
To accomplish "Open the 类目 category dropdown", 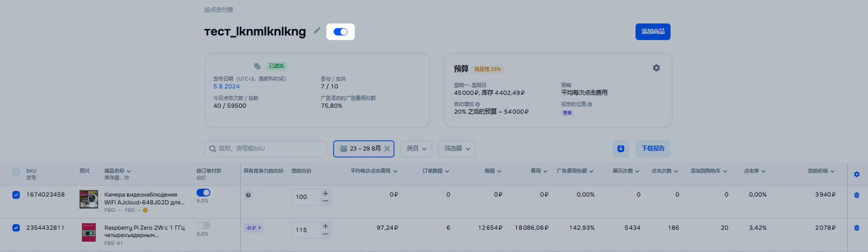I will pyautogui.click(x=416, y=149).
